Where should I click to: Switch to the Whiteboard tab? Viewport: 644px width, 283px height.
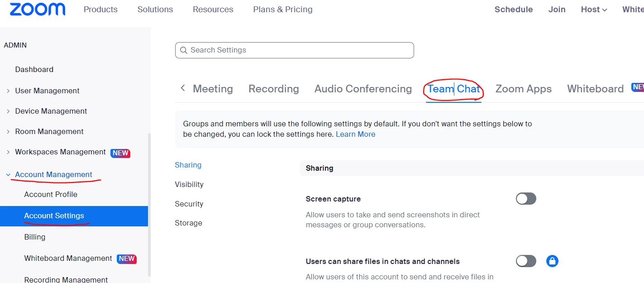(596, 89)
